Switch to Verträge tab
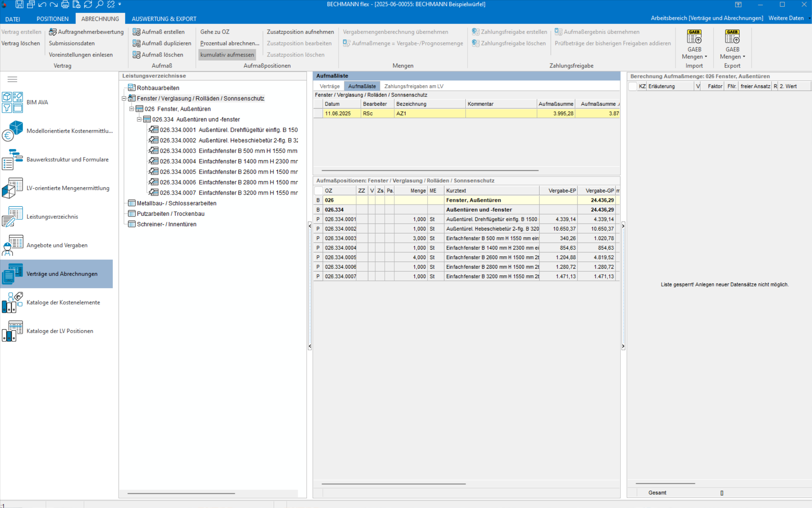The image size is (812, 508). click(330, 86)
